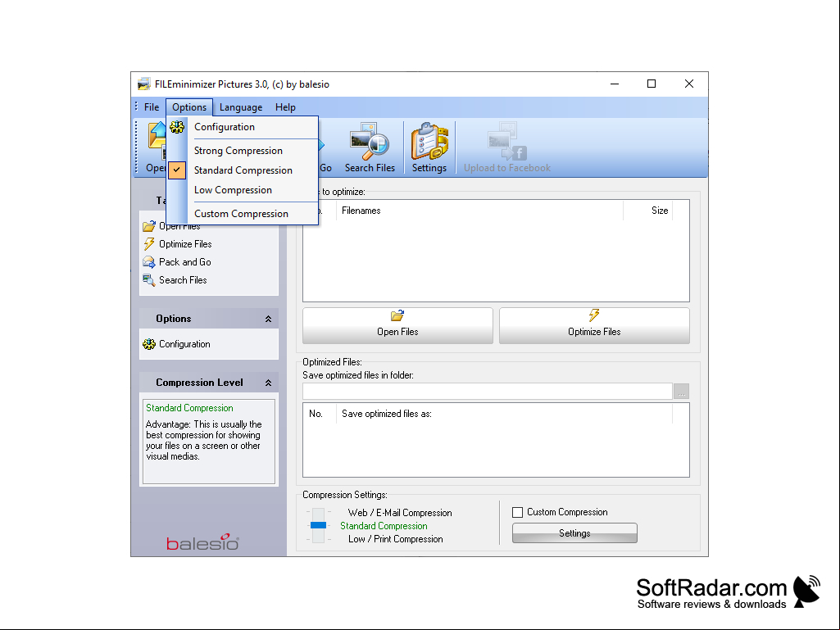Click the Size column header
Screen dimensions: 840x630
coord(647,211)
